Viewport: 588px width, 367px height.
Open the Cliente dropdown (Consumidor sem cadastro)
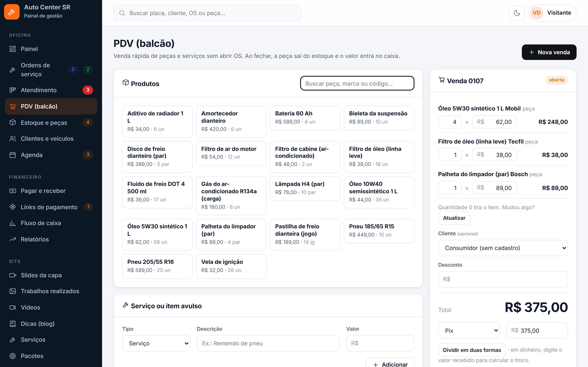coord(503,248)
